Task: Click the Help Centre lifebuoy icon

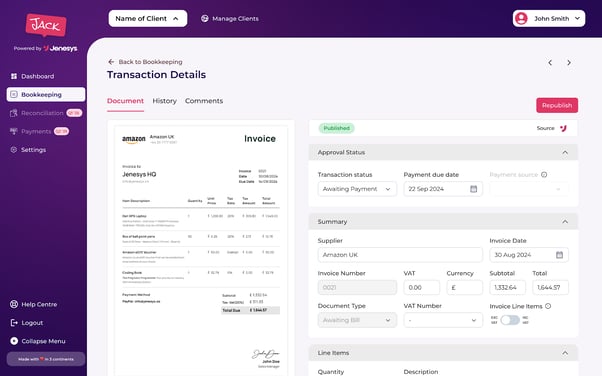Action: [14, 304]
